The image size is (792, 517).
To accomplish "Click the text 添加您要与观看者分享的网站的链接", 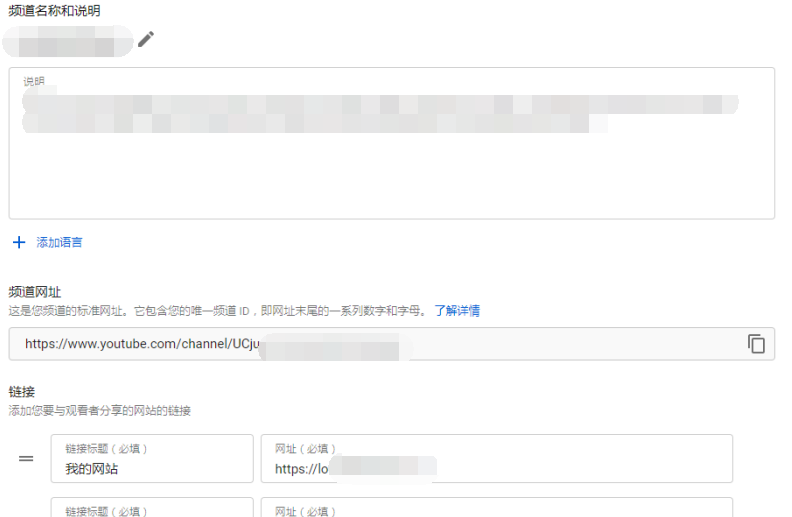I will (x=100, y=410).
